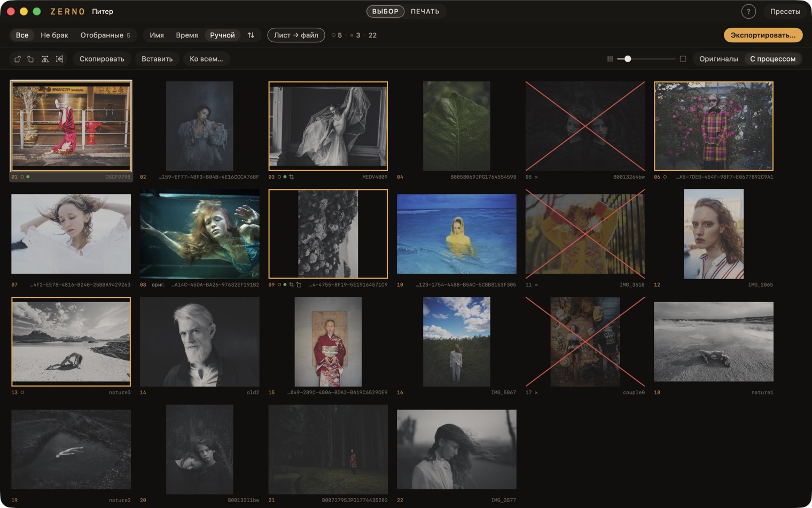This screenshot has height=508, width=812.
Task: Flip the image vertically with the mirror icon
Action: pos(59,59)
